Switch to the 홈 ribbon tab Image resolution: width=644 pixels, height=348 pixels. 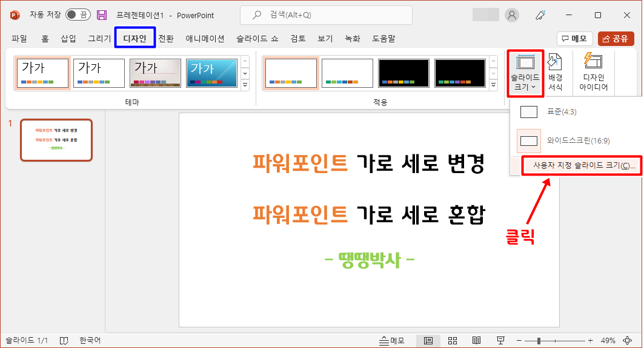[45, 38]
